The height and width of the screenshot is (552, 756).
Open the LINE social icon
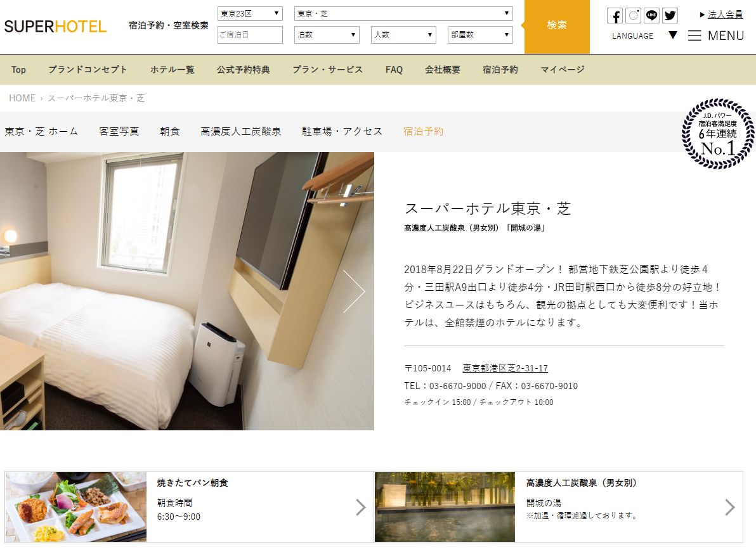tap(651, 15)
